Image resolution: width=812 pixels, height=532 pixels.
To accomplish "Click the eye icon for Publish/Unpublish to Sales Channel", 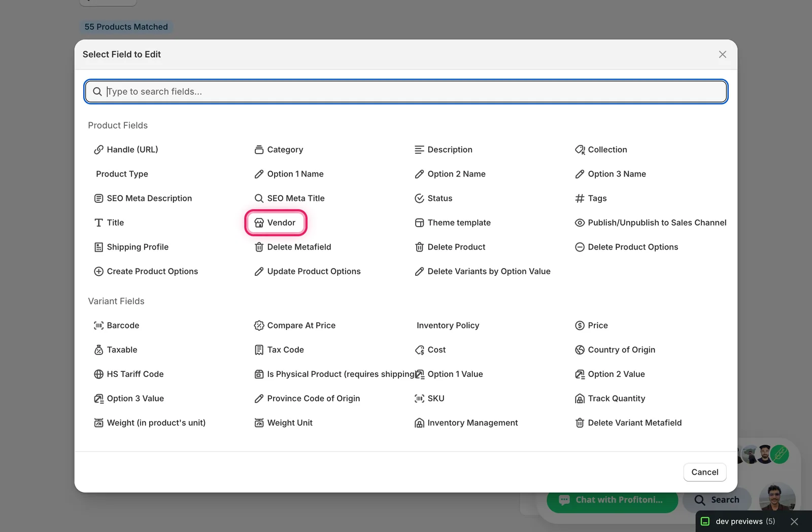I will click(x=580, y=223).
